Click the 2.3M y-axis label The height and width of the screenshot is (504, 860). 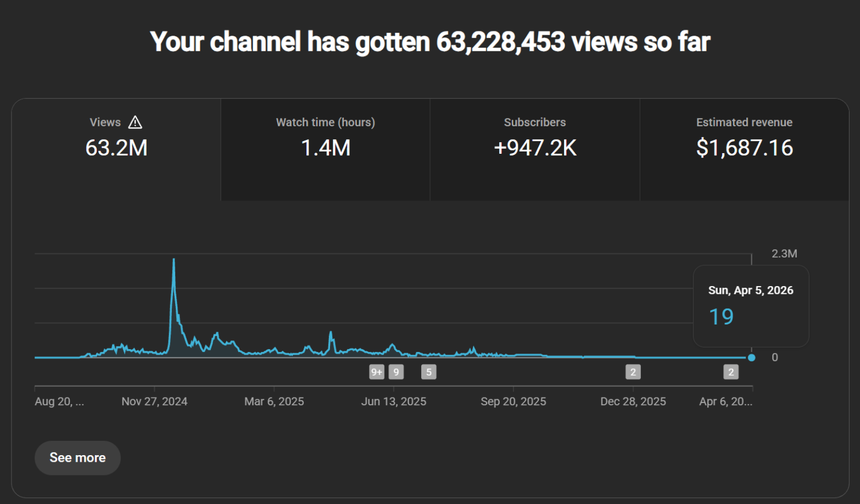pyautogui.click(x=784, y=254)
